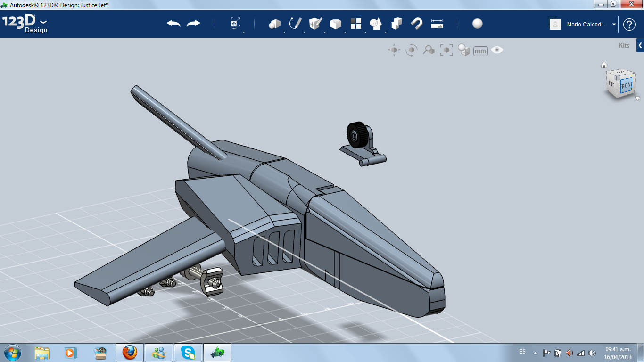Select the Pattern tool
The width and height of the screenshot is (644, 362).
pyautogui.click(x=356, y=24)
